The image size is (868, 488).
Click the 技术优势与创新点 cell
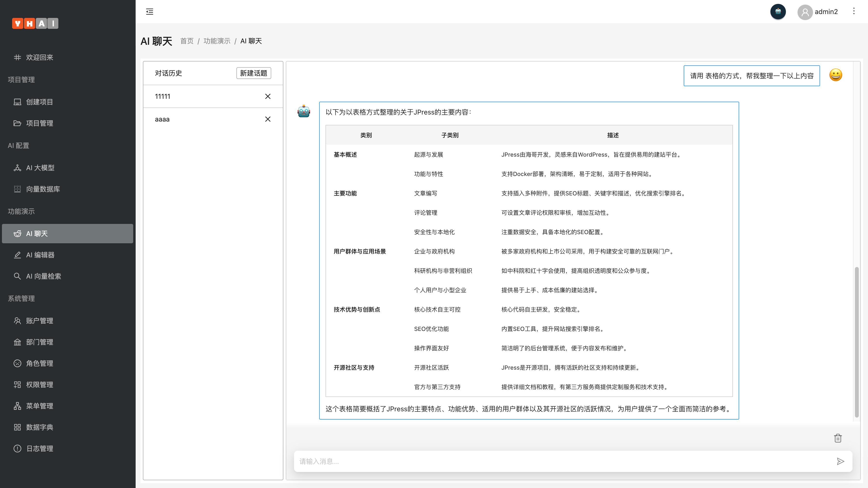[x=357, y=310]
